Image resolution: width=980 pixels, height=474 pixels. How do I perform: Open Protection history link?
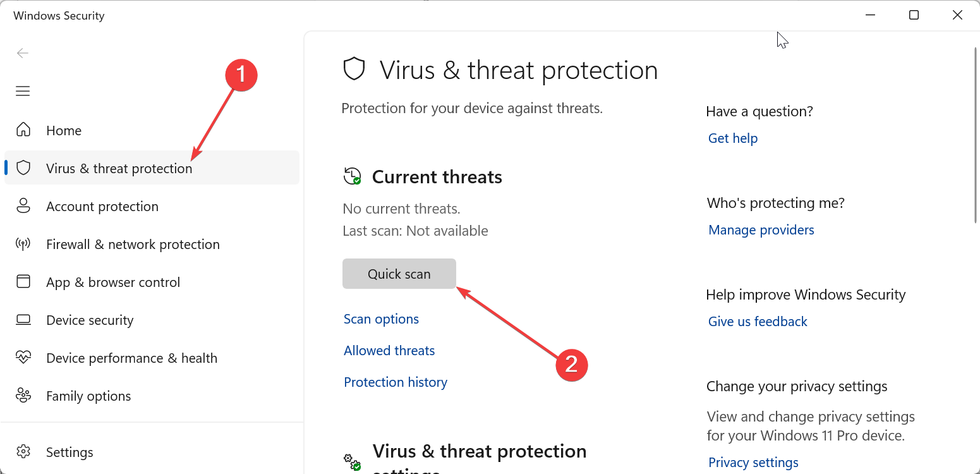pos(396,382)
